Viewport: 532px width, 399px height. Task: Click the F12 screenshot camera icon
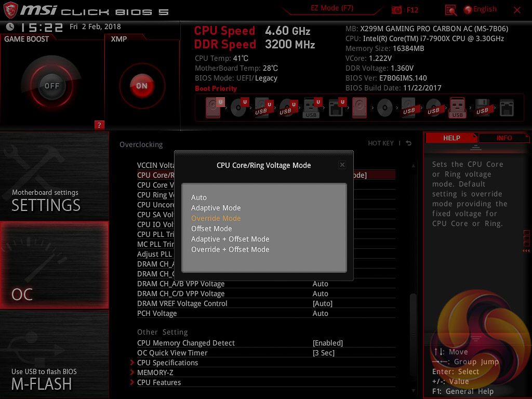(x=396, y=10)
